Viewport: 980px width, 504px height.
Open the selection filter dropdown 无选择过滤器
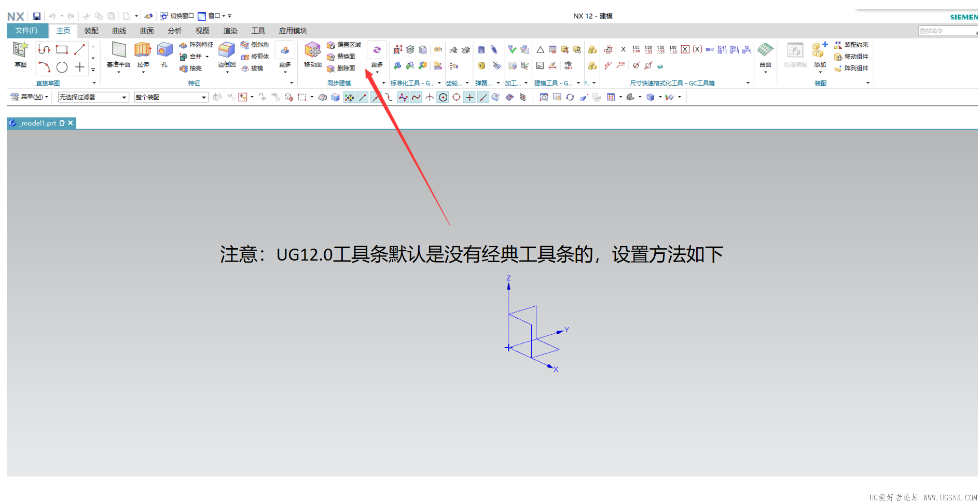pyautogui.click(x=93, y=97)
